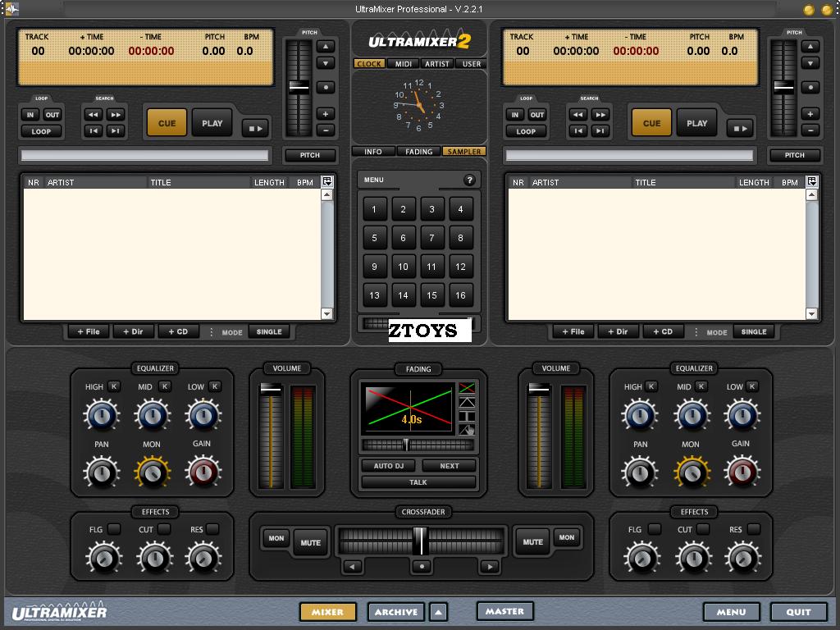Trigger sampler pad 7
The image size is (840, 630).
pos(431,238)
